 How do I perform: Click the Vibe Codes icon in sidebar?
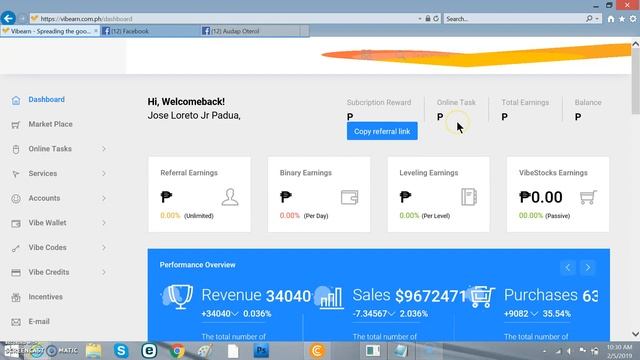pos(16,248)
